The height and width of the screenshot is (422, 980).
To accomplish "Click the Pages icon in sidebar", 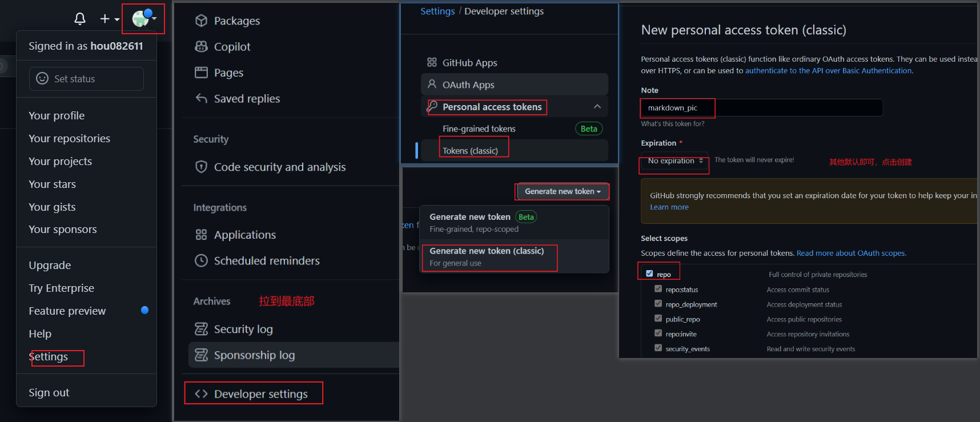I will coord(201,73).
